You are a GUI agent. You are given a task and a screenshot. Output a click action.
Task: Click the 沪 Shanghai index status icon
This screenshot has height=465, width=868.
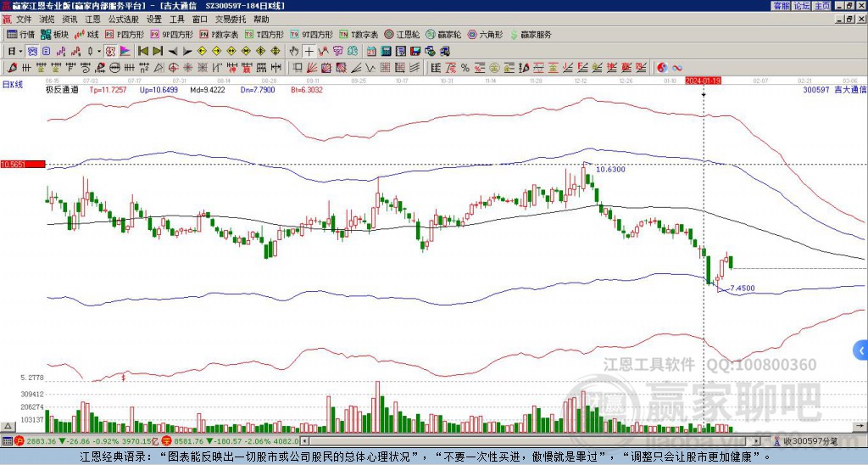(x=19, y=441)
